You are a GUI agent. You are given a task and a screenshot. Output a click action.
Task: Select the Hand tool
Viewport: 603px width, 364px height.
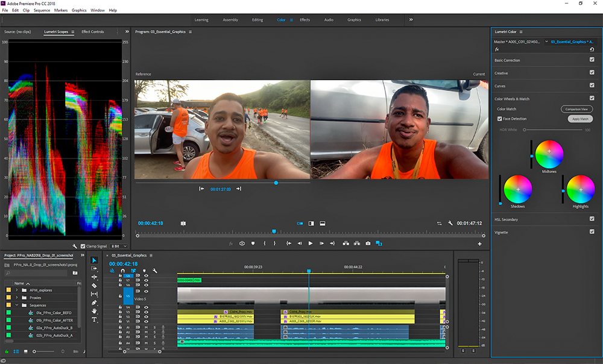[94, 311]
